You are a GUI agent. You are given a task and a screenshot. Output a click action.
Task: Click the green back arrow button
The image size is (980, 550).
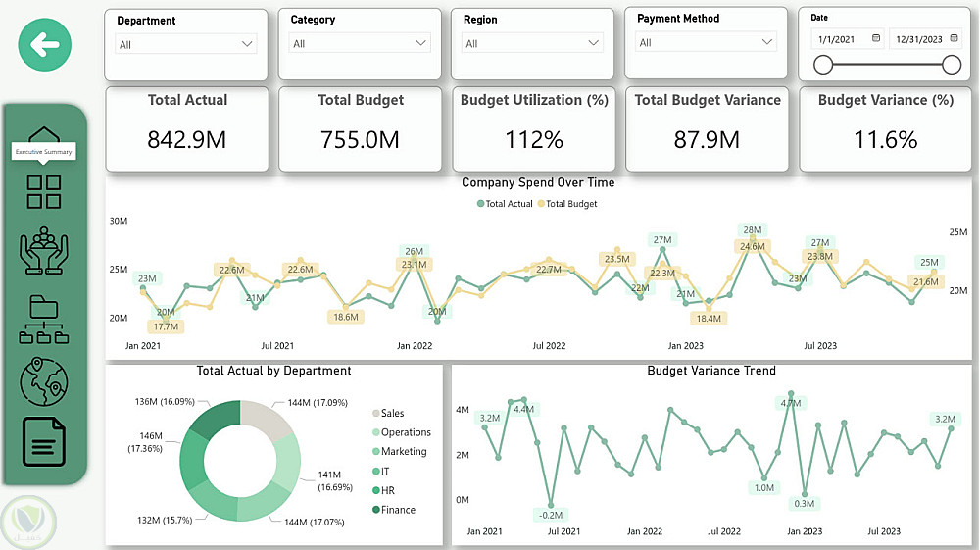tap(45, 44)
